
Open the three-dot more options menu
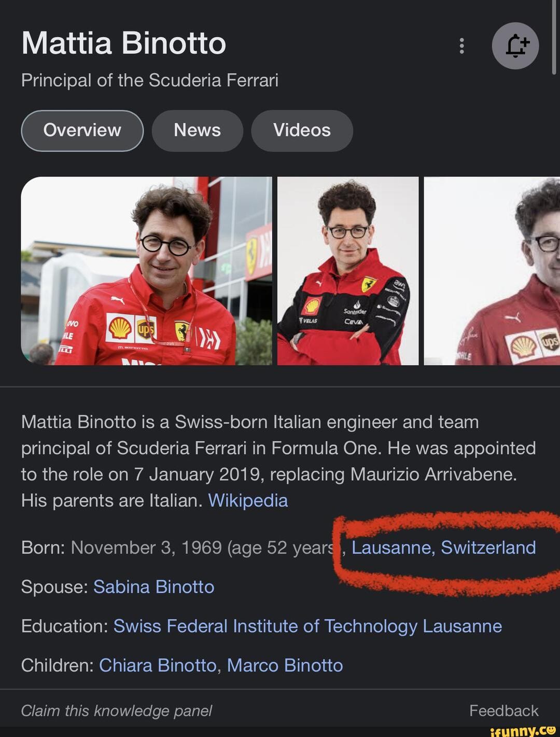pyautogui.click(x=461, y=46)
